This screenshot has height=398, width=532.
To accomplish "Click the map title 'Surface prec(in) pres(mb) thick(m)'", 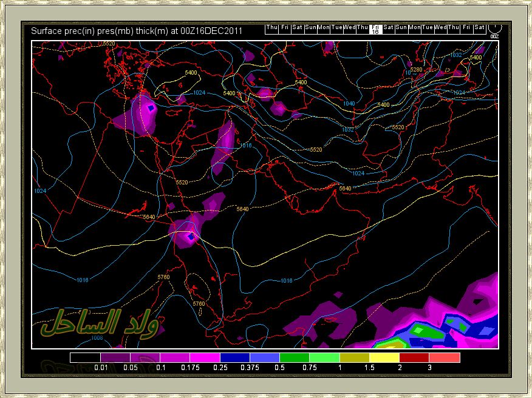I will click(100, 31).
